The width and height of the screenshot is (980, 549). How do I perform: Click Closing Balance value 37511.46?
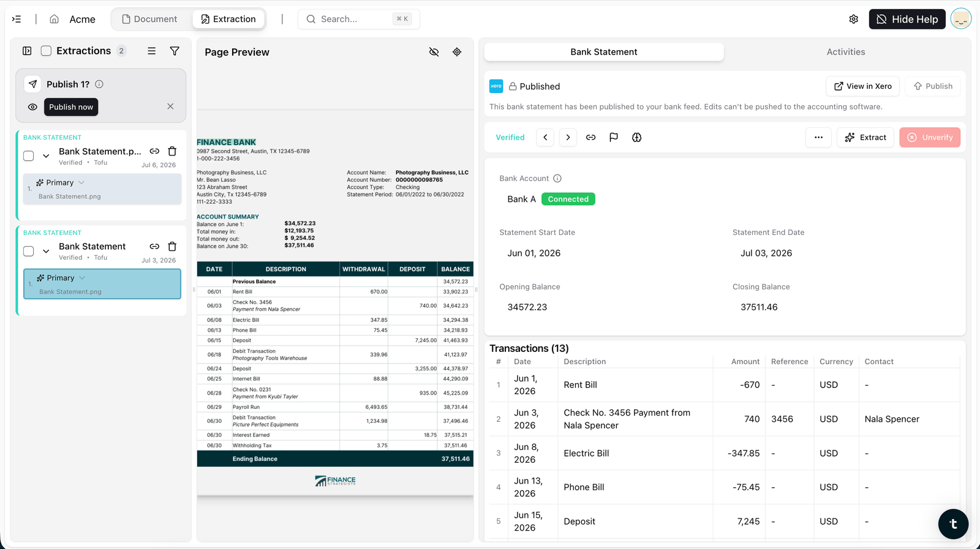759,307
